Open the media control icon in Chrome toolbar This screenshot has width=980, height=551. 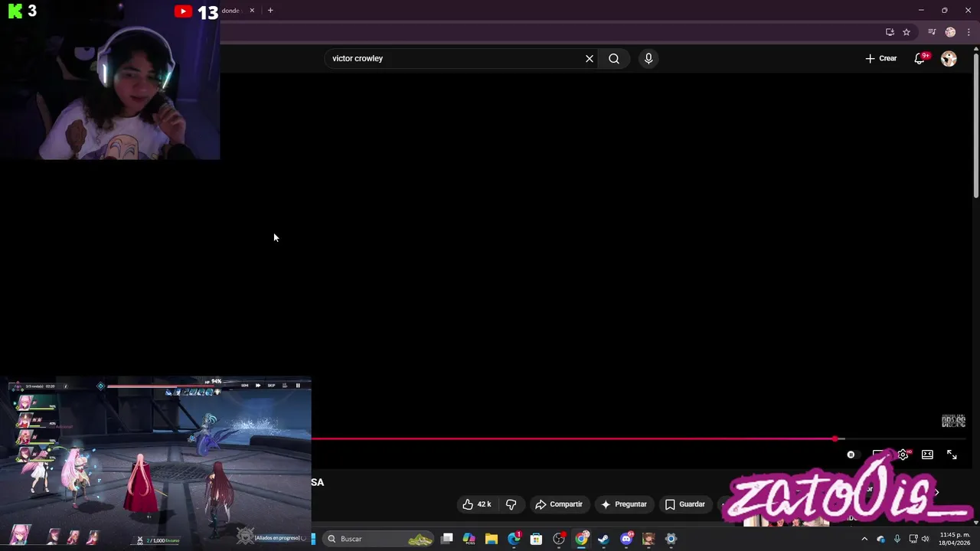point(932,32)
